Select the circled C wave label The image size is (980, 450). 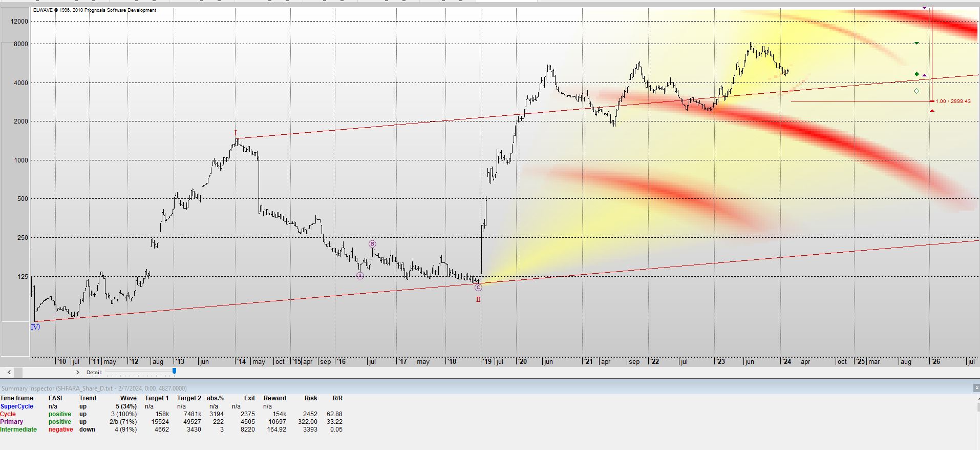click(x=478, y=288)
